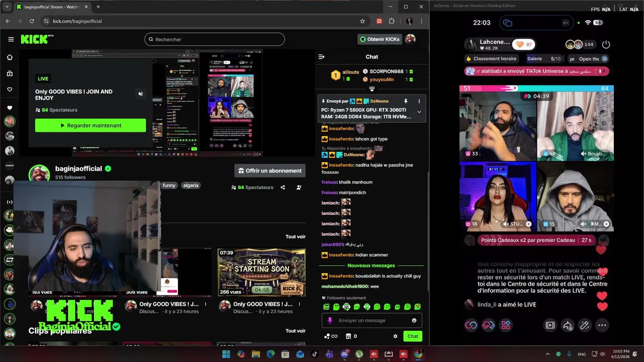
Task: Open the Chrome tab search dropdown arrow
Action: pos(7,7)
